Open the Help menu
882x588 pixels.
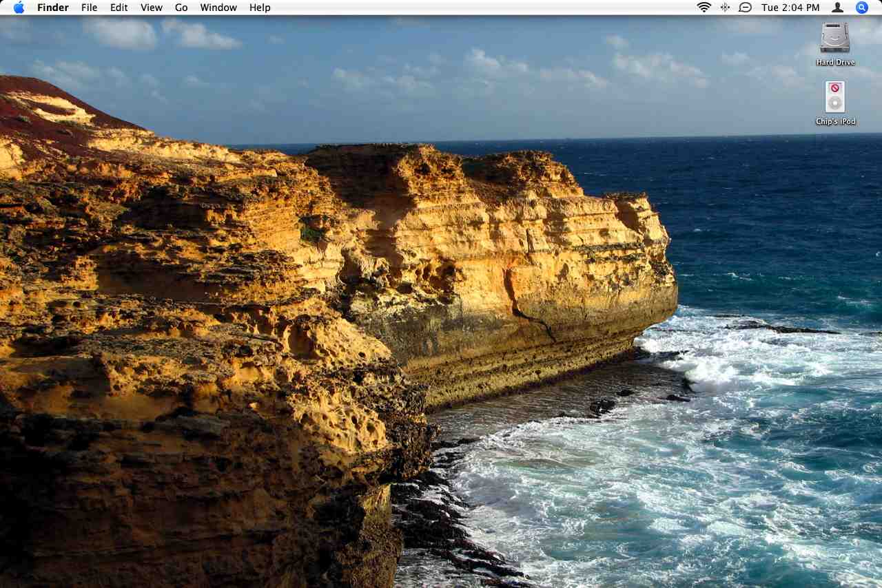[260, 8]
